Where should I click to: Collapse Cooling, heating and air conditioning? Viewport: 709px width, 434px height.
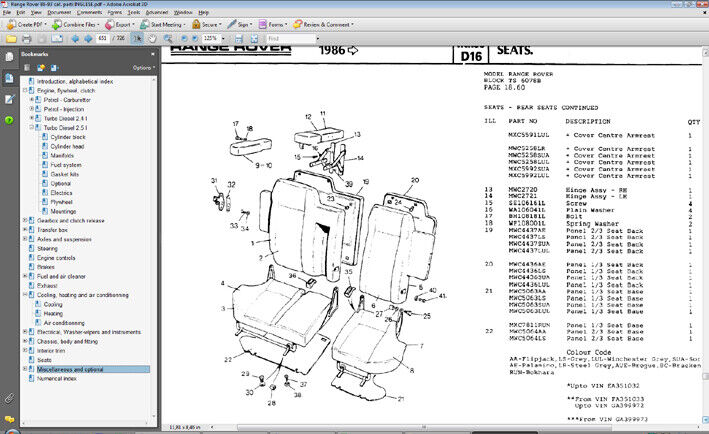click(25, 295)
